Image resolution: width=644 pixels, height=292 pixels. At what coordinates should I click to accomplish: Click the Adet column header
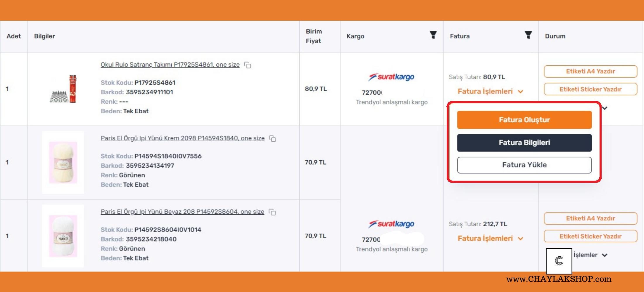14,36
